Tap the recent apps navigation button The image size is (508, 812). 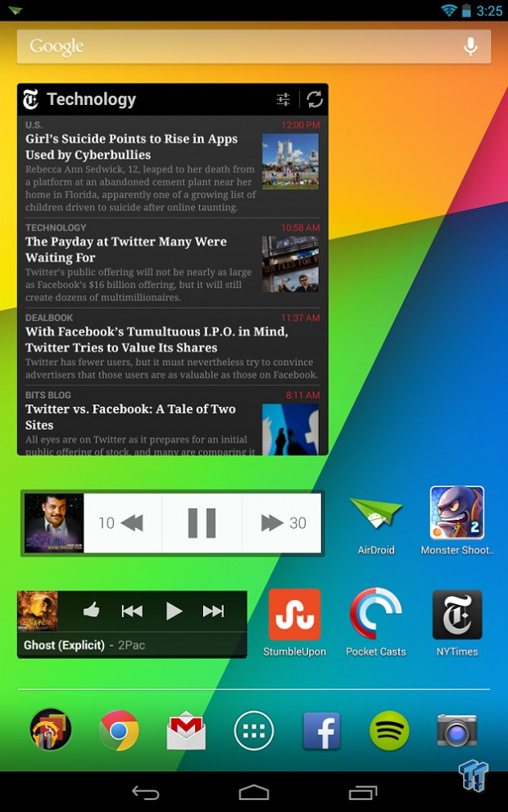363,792
